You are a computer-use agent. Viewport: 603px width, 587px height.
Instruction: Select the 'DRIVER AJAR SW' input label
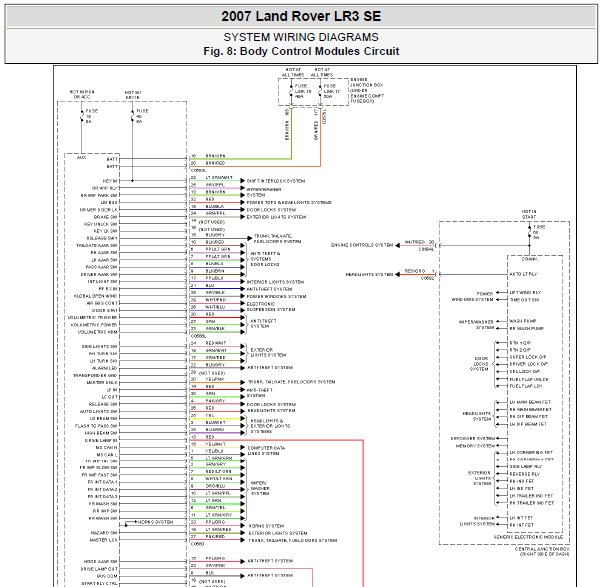point(99,275)
